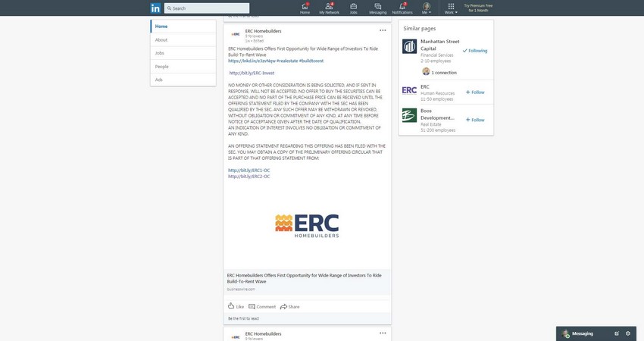
Task: Open the first post's three-dot options menu
Action: (x=383, y=30)
